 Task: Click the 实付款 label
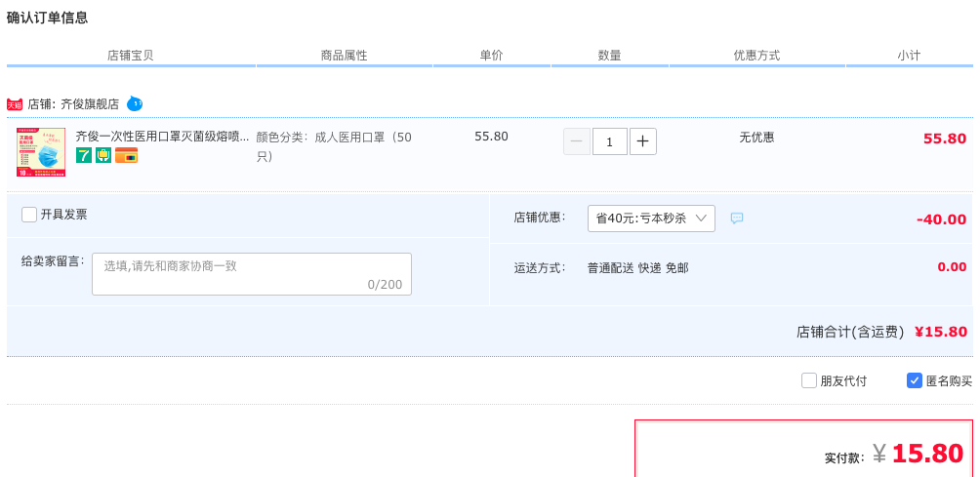[x=844, y=457]
